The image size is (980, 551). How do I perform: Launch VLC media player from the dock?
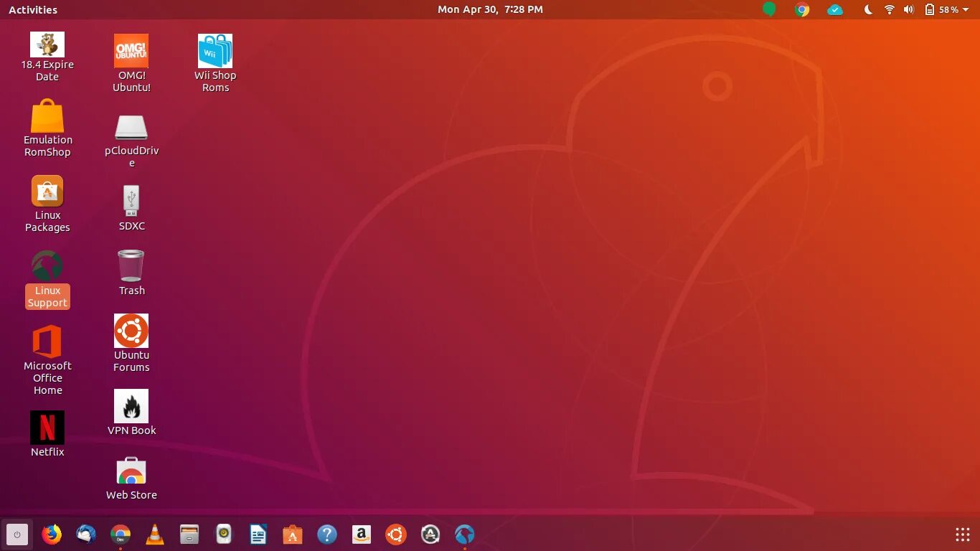pyautogui.click(x=155, y=534)
